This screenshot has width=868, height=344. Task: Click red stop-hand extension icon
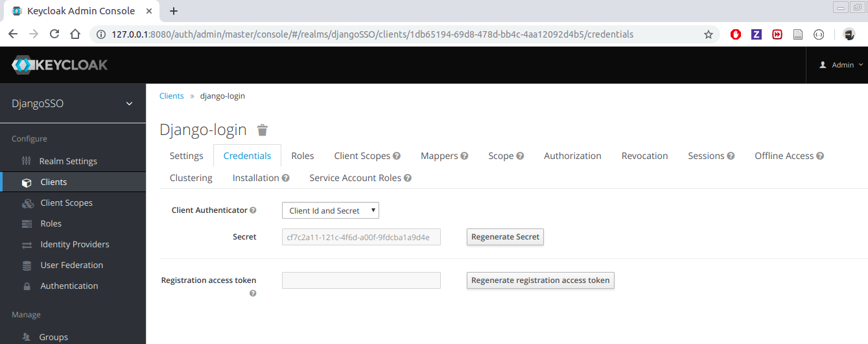(x=736, y=34)
